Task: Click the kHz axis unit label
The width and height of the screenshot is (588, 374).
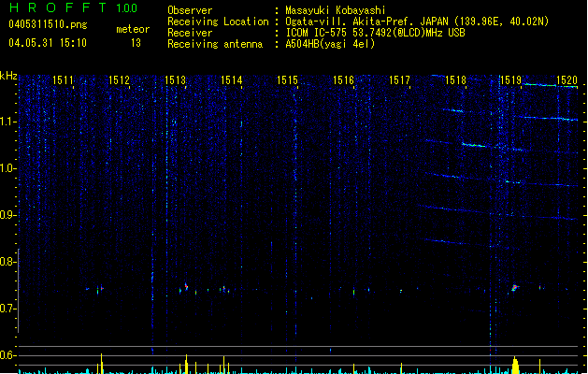Action: (8, 76)
